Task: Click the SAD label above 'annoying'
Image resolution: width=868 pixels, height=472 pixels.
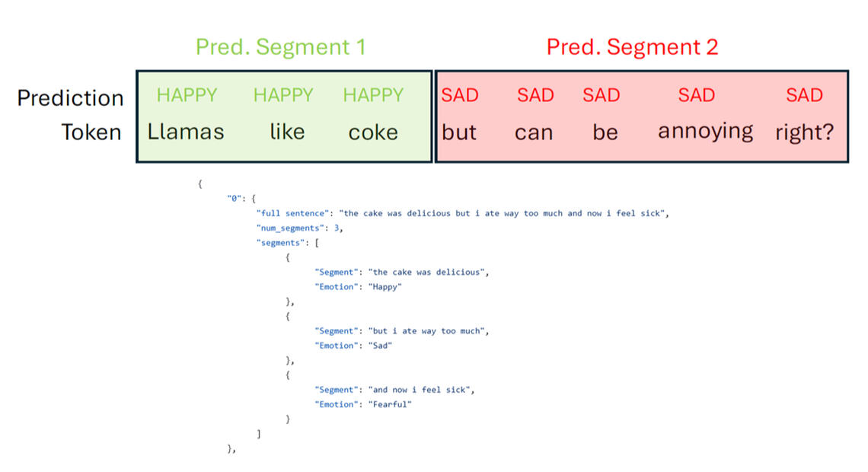Action: click(x=697, y=95)
